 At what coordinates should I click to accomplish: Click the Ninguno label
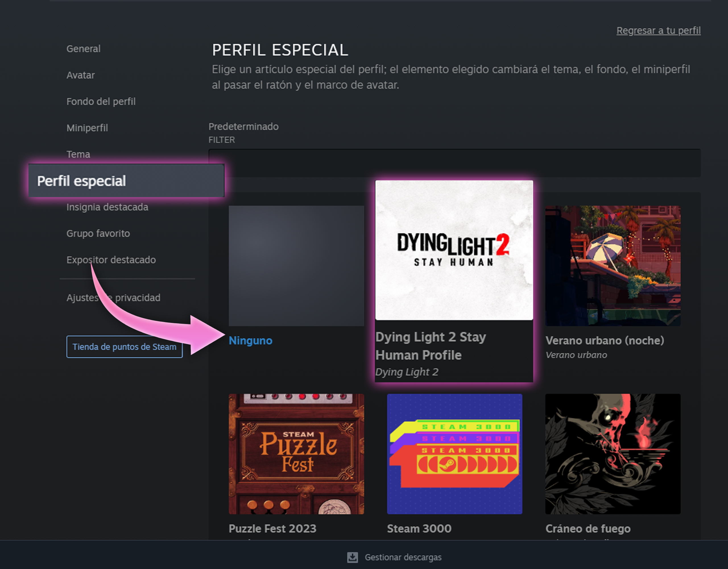tap(250, 341)
